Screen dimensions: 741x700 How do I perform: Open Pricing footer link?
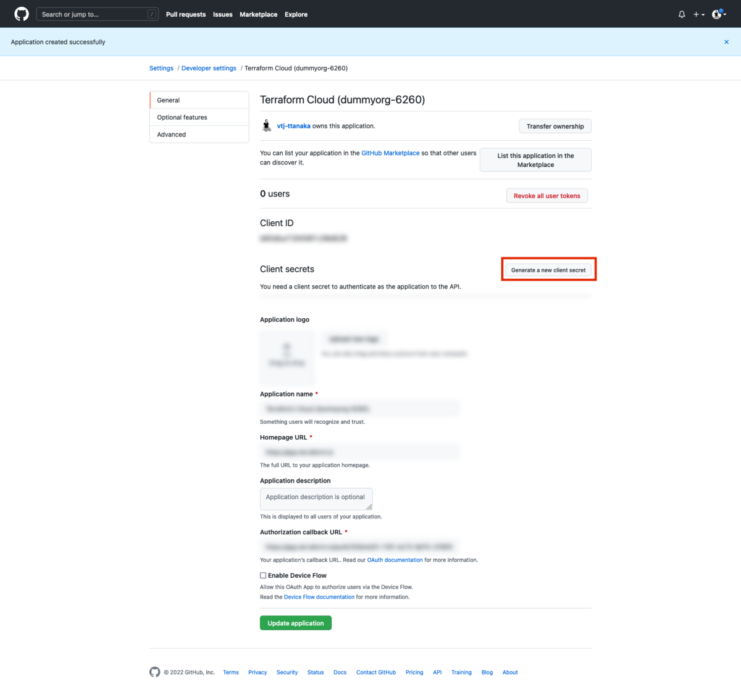pos(414,672)
